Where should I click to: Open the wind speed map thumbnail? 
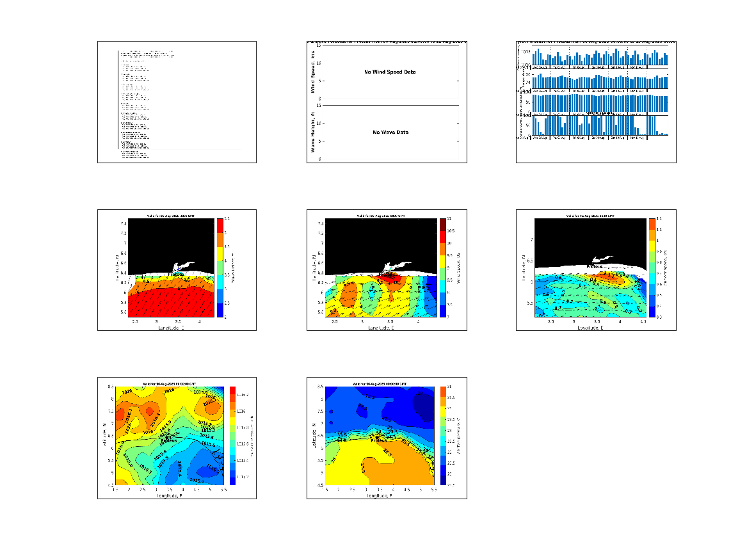[387, 270]
